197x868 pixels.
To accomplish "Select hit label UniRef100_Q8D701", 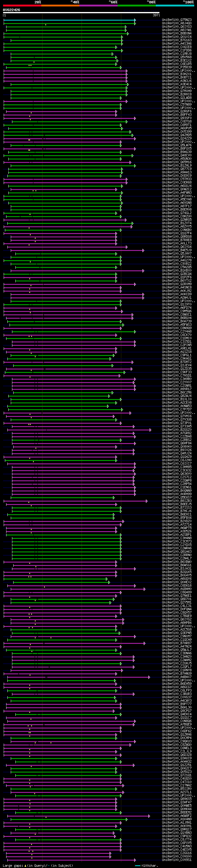I will [x=177, y=599].
